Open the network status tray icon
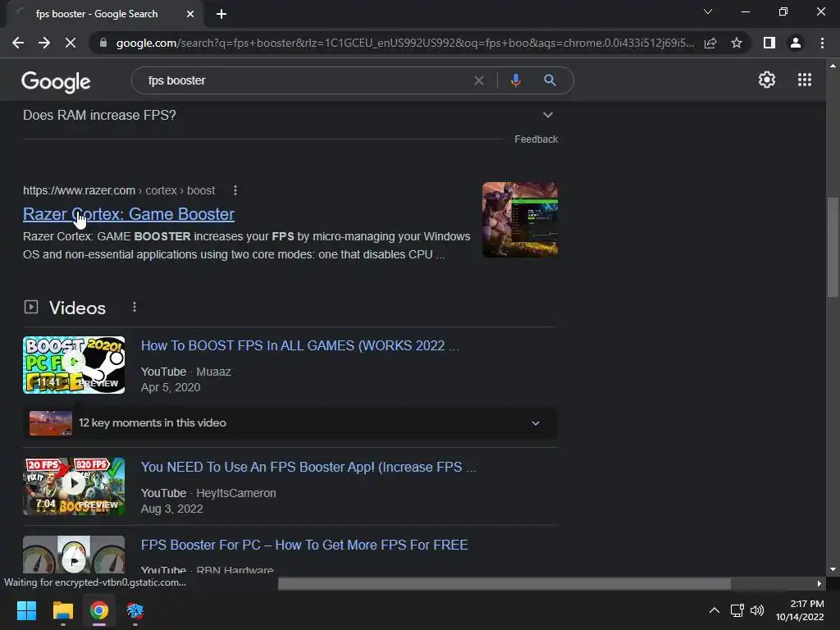This screenshot has width=840, height=630. (737, 610)
